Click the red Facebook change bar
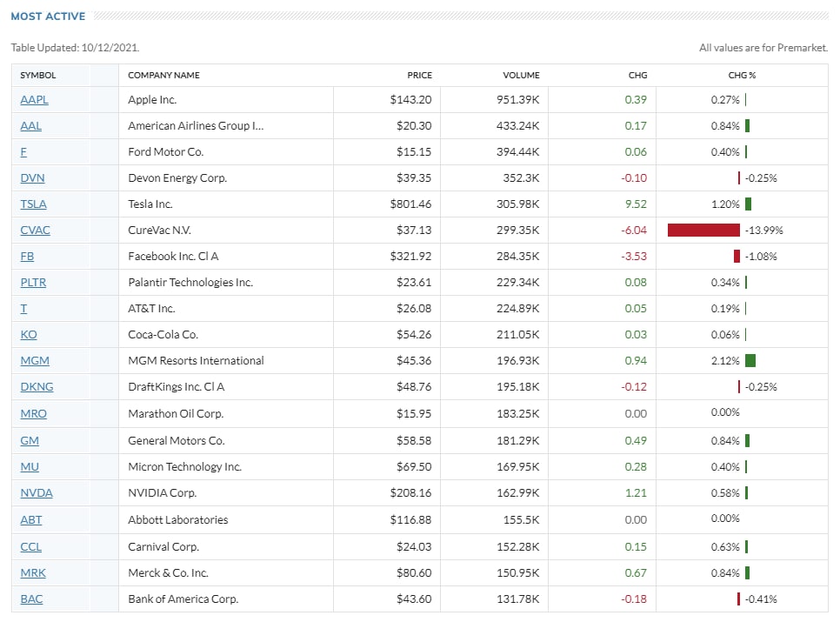 click(x=737, y=257)
